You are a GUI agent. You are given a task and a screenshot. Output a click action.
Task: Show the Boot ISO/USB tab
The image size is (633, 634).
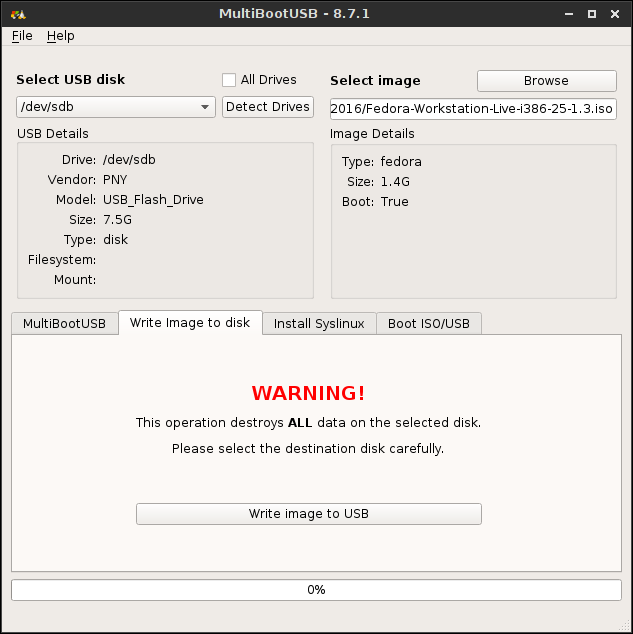pos(429,323)
